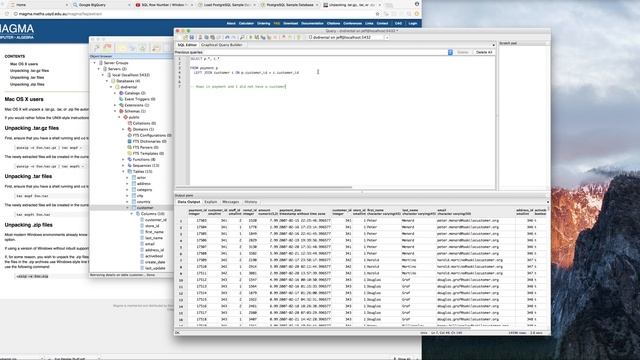Click the second icon in the object browser toolbar

(x=108, y=48)
